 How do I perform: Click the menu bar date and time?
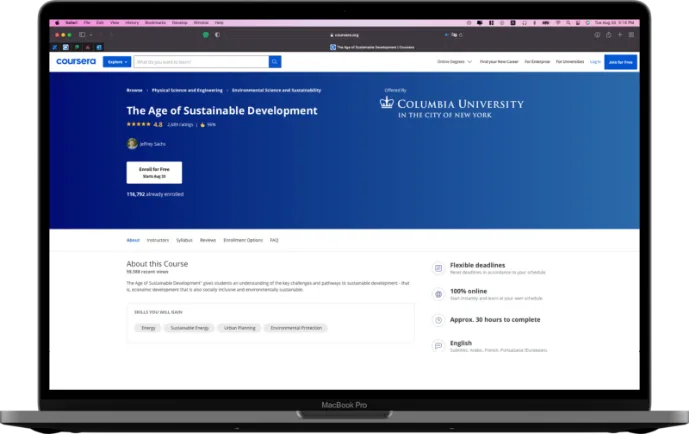click(x=614, y=23)
